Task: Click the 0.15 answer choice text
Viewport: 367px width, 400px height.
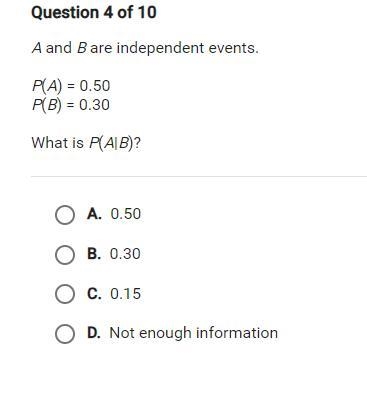Action: pos(126,294)
